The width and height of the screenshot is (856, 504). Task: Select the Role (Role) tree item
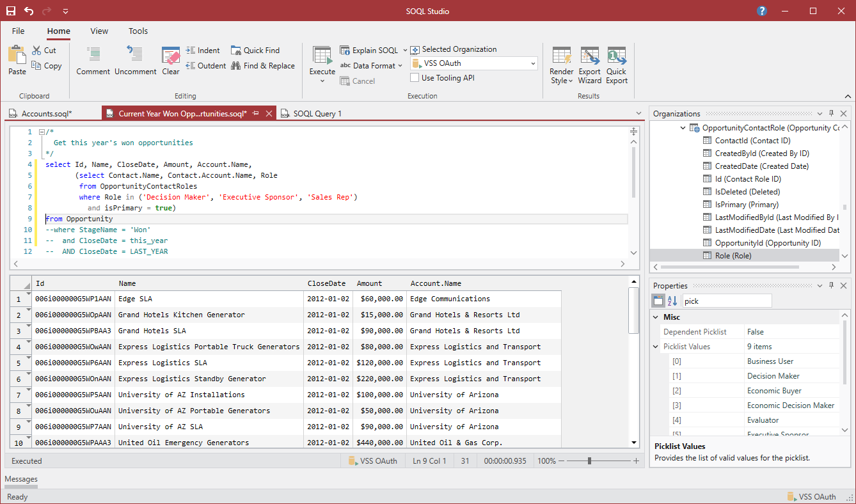coord(733,256)
